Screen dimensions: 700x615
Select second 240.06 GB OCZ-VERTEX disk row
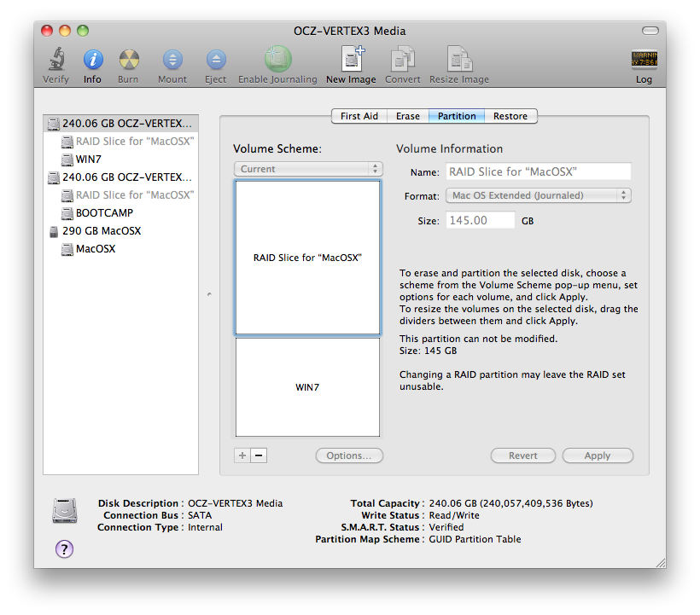point(120,177)
